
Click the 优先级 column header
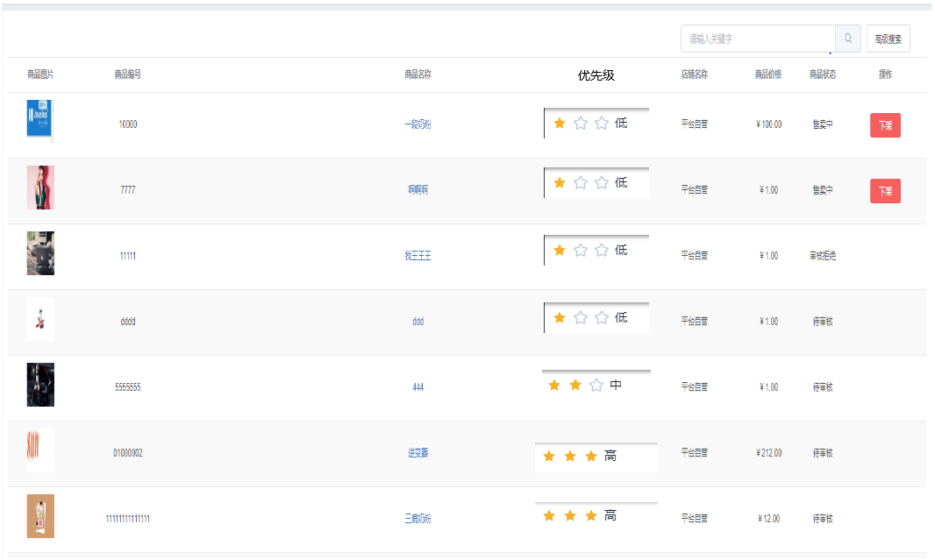[x=596, y=75]
